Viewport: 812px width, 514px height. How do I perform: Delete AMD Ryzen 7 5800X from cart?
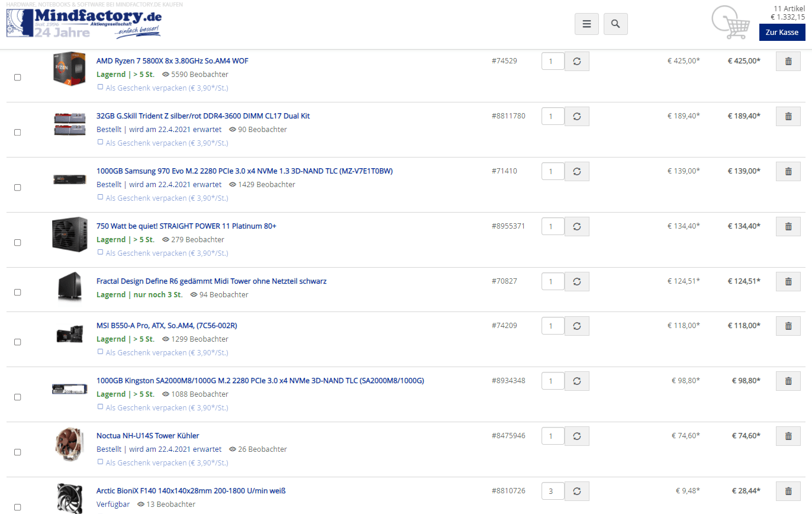point(788,61)
